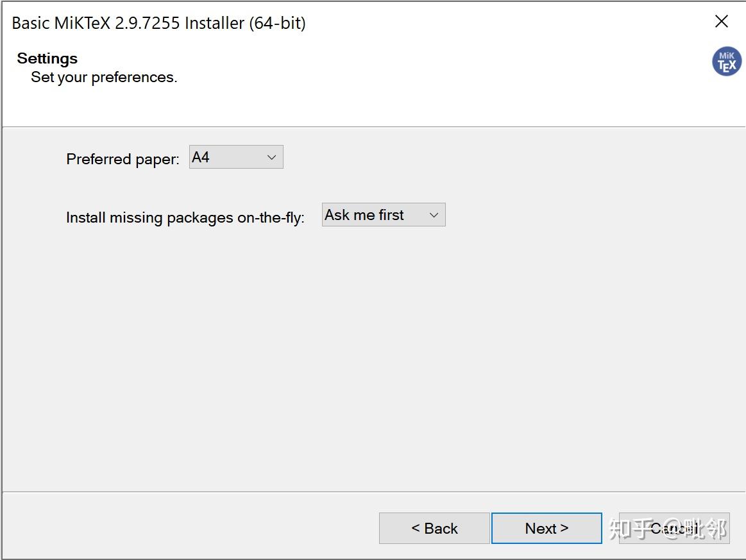Image resolution: width=746 pixels, height=560 pixels.
Task: Click the Set your preferences subtitle
Action: pyautogui.click(x=104, y=78)
